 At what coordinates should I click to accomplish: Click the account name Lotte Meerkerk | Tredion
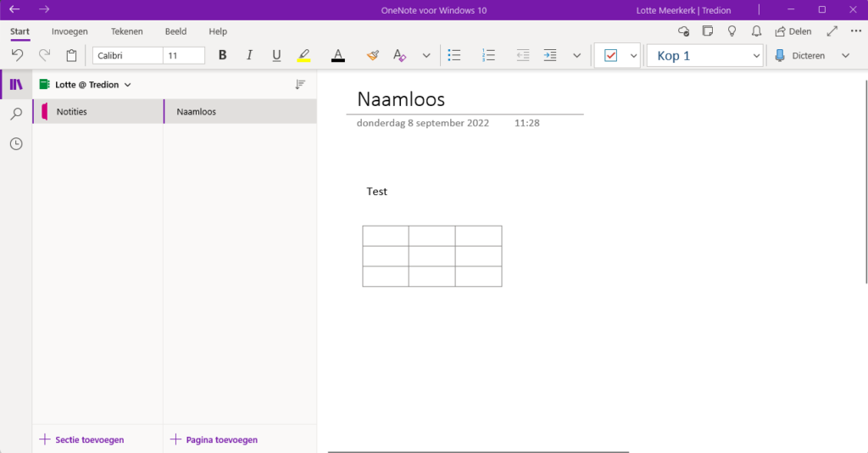pyautogui.click(x=684, y=10)
